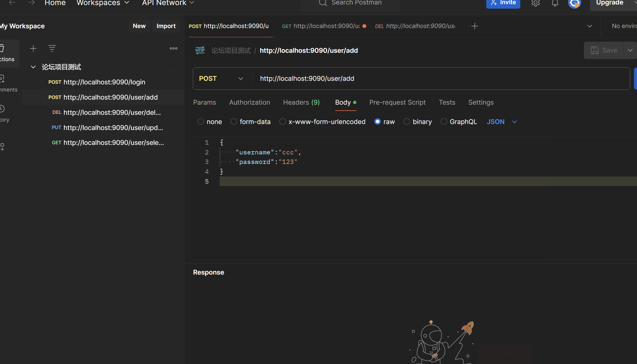637x364 pixels.
Task: Click the New button
Action: pos(139,26)
